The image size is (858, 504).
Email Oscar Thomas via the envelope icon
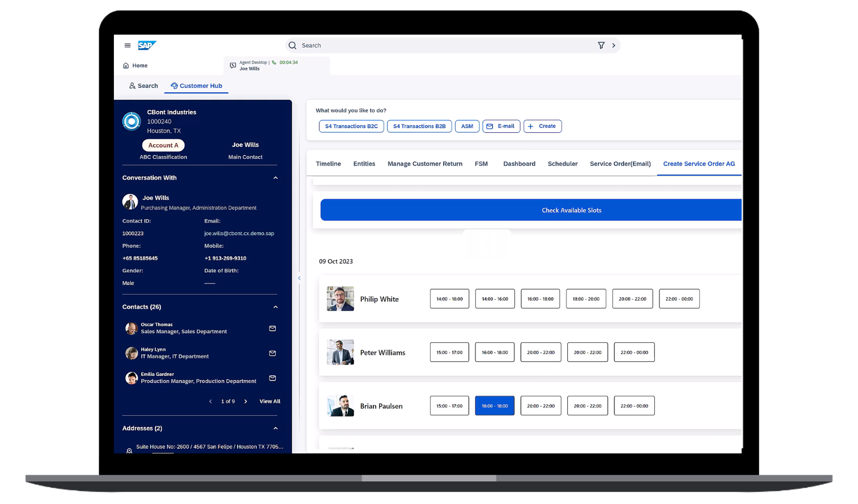pos(273,328)
